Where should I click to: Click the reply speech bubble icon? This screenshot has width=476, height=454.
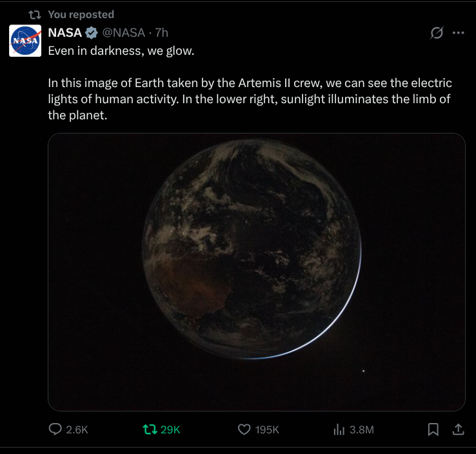click(x=56, y=429)
